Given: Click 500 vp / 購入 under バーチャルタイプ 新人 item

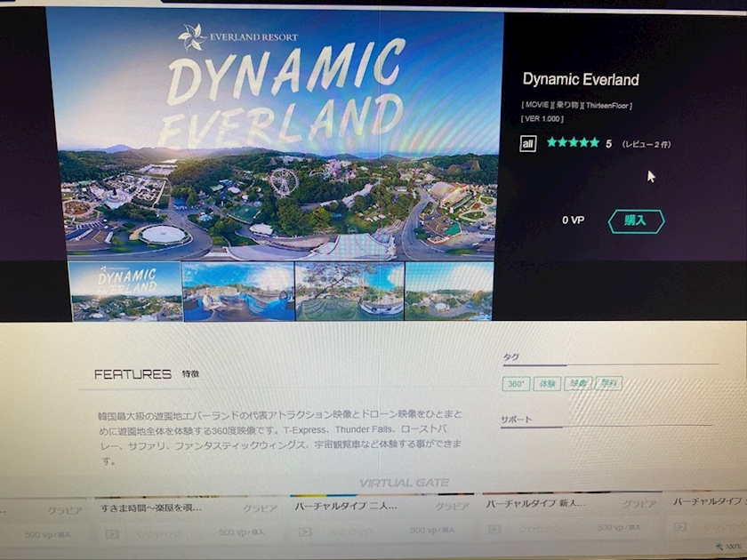Looking at the screenshot, I should (x=618, y=528).
